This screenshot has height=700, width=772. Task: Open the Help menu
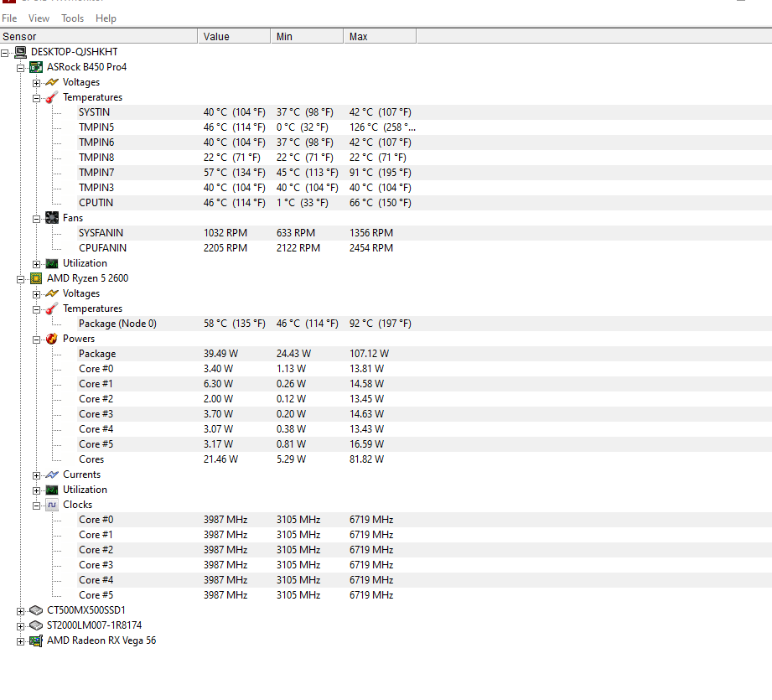(106, 18)
